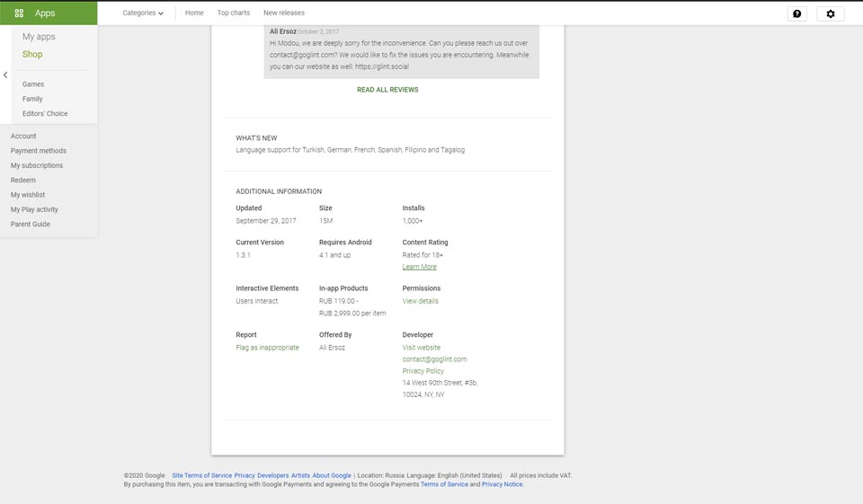The image size is (863, 504).
Task: Click READ ALL REVIEWS link
Action: pos(387,90)
